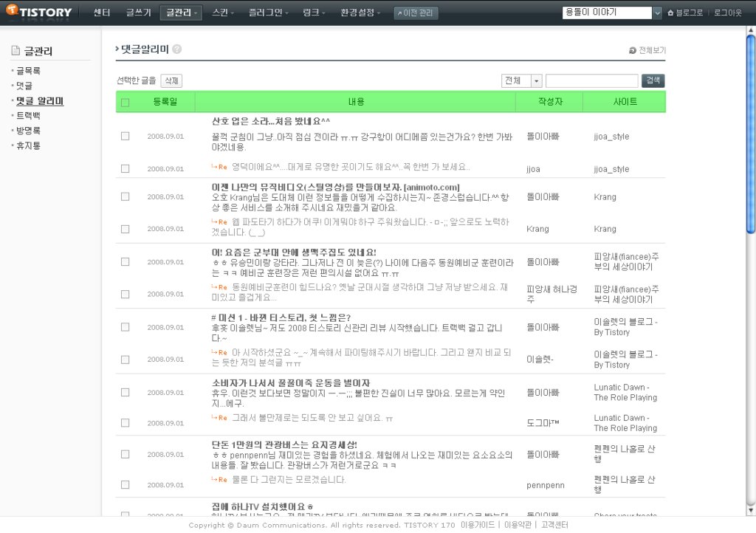Click author 피앙새 혀나경주
The height and width of the screenshot is (533, 756).
pyautogui.click(x=551, y=294)
